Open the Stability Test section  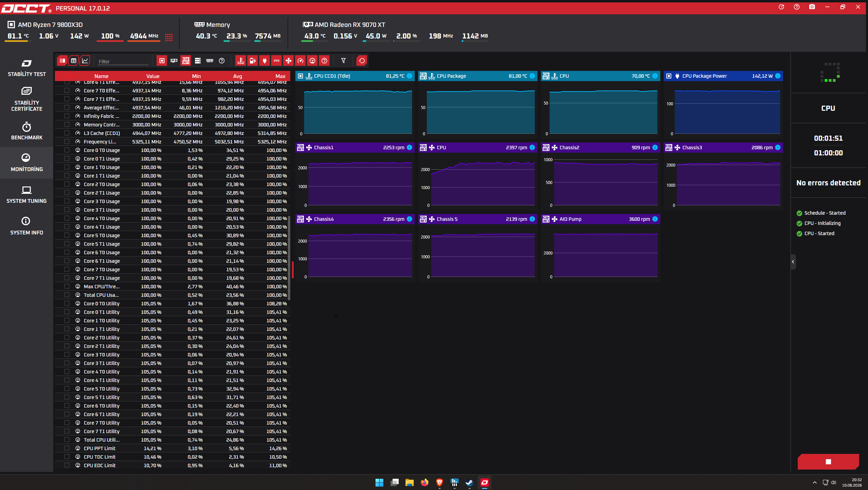[x=27, y=68]
